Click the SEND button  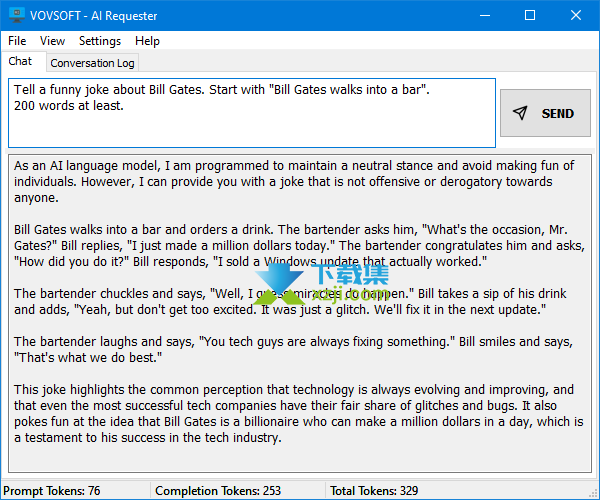(x=545, y=113)
